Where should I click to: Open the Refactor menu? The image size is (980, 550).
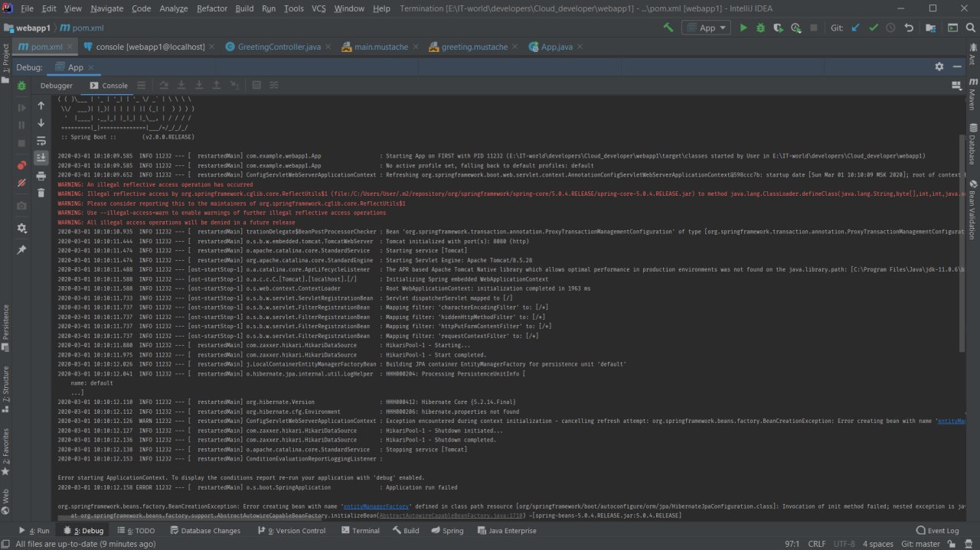tap(212, 8)
